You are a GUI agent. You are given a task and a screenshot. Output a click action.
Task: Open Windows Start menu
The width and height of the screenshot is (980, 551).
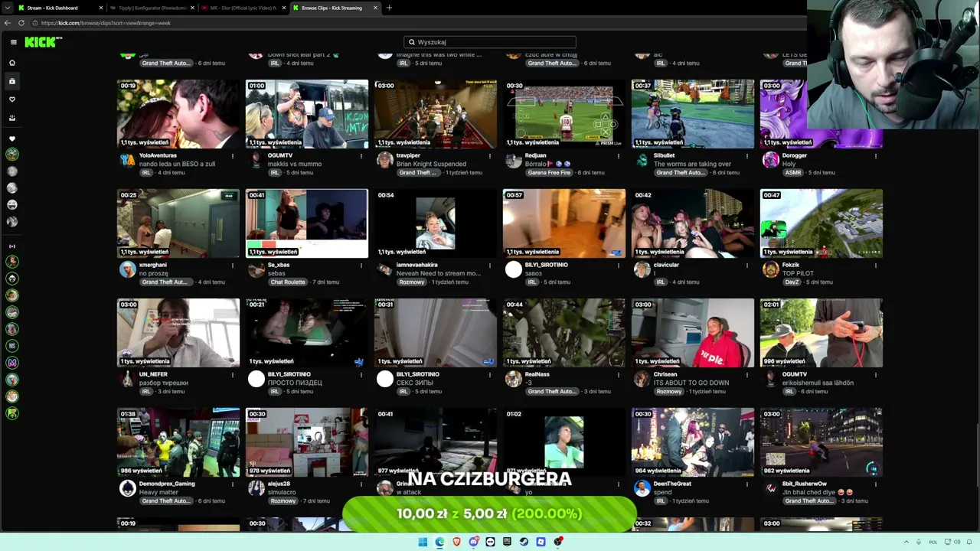[423, 542]
